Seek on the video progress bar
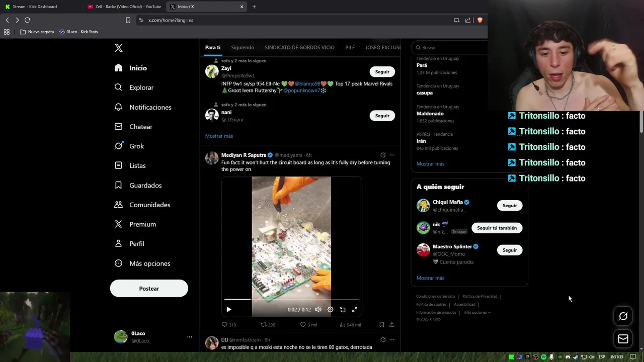This screenshot has height=362, width=644. point(292,299)
